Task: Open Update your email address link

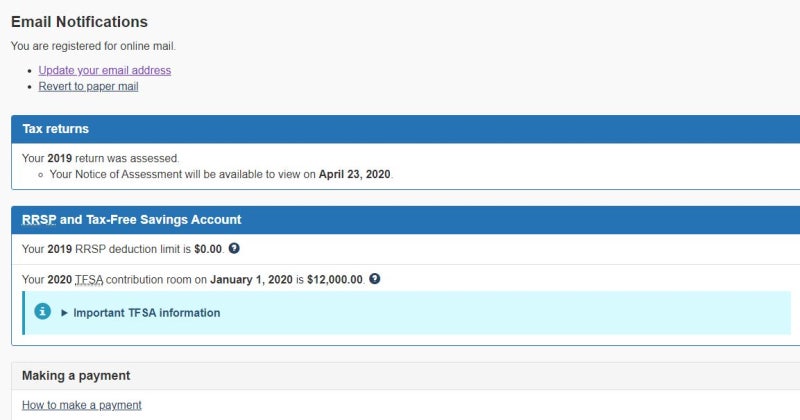Action: click(105, 70)
